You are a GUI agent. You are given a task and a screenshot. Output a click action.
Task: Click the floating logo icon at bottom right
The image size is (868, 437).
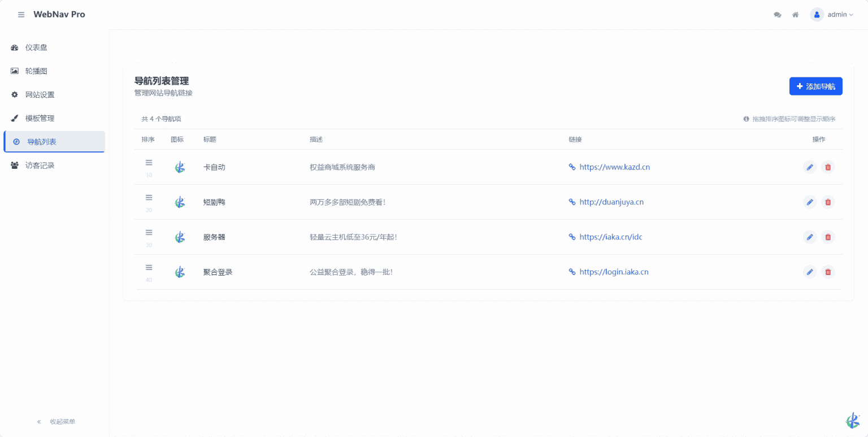[x=852, y=421]
